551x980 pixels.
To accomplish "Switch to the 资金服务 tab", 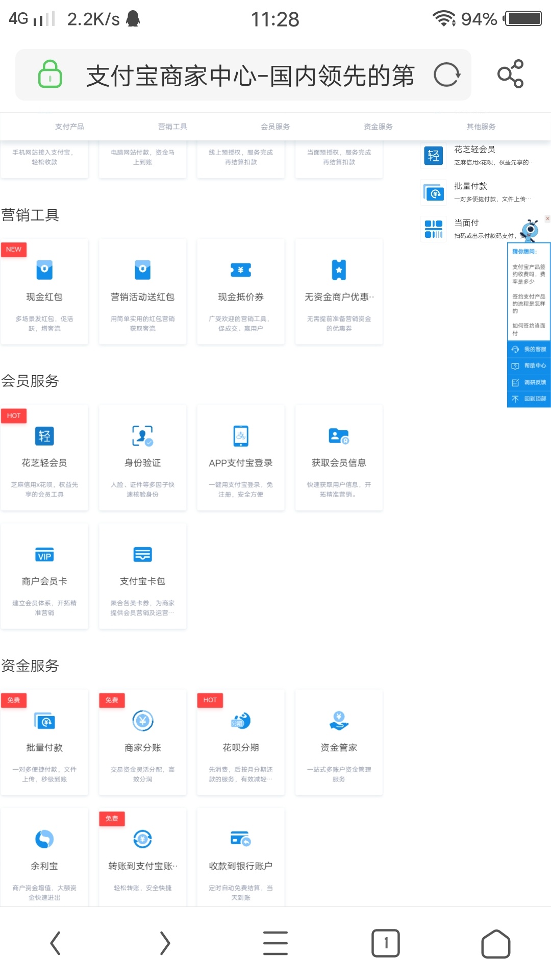I will pyautogui.click(x=379, y=127).
